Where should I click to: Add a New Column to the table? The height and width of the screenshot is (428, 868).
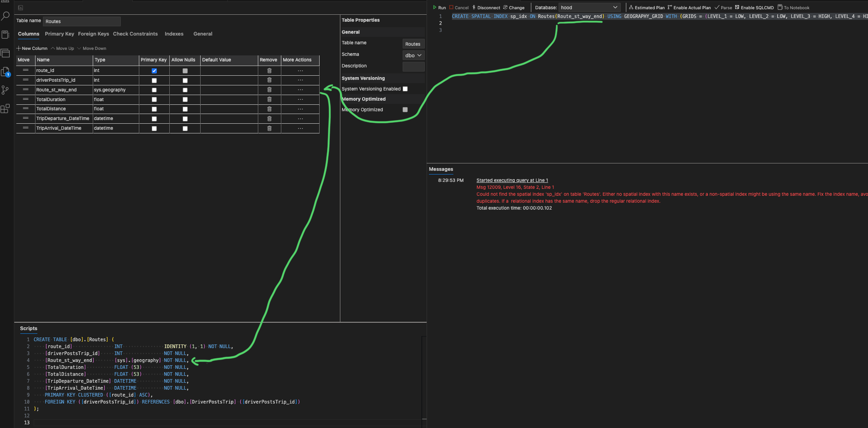(x=32, y=48)
